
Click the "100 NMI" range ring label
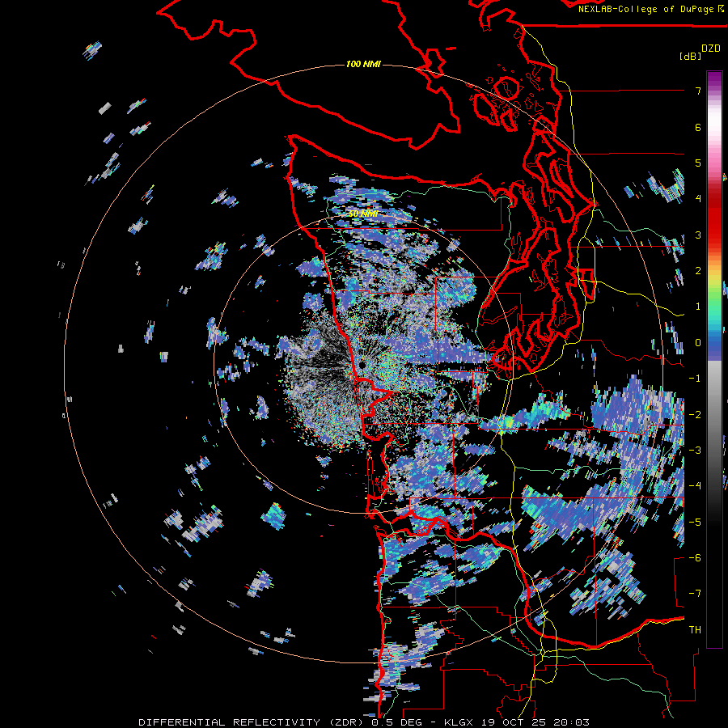coord(363,64)
